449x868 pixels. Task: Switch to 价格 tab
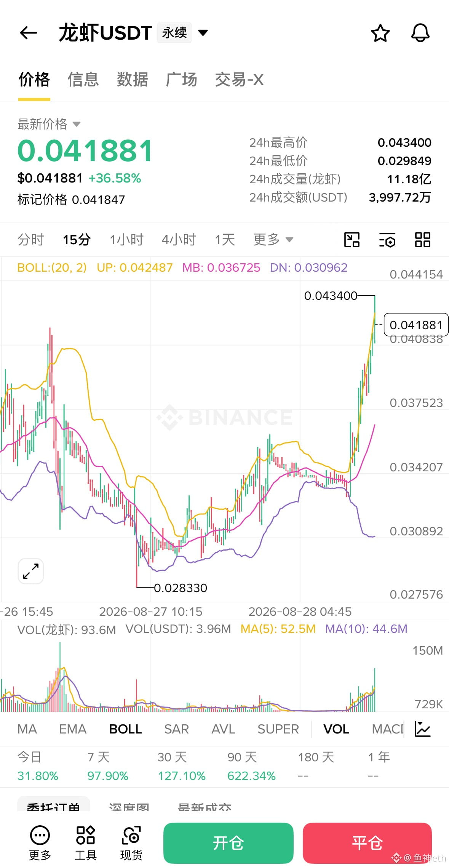pyautogui.click(x=34, y=80)
